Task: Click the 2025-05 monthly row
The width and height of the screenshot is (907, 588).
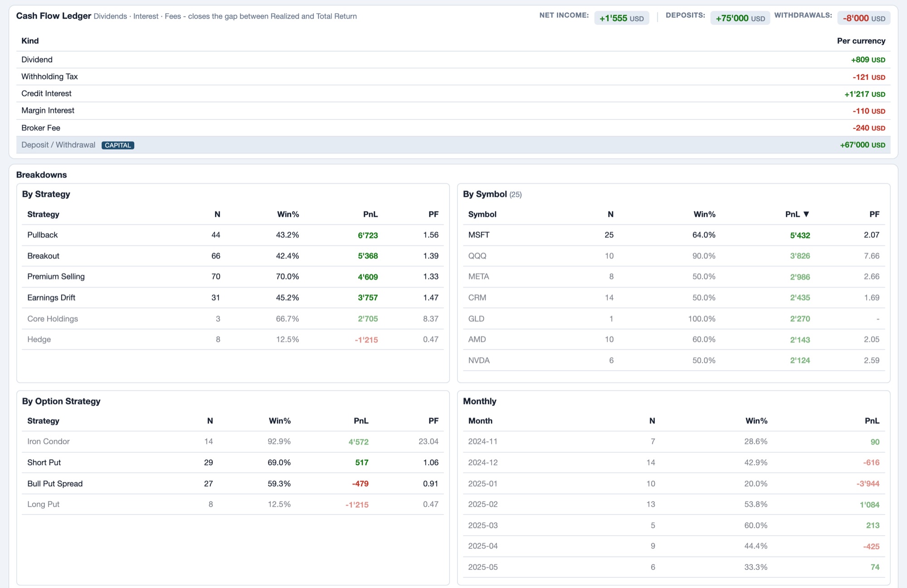Action: pos(674,567)
